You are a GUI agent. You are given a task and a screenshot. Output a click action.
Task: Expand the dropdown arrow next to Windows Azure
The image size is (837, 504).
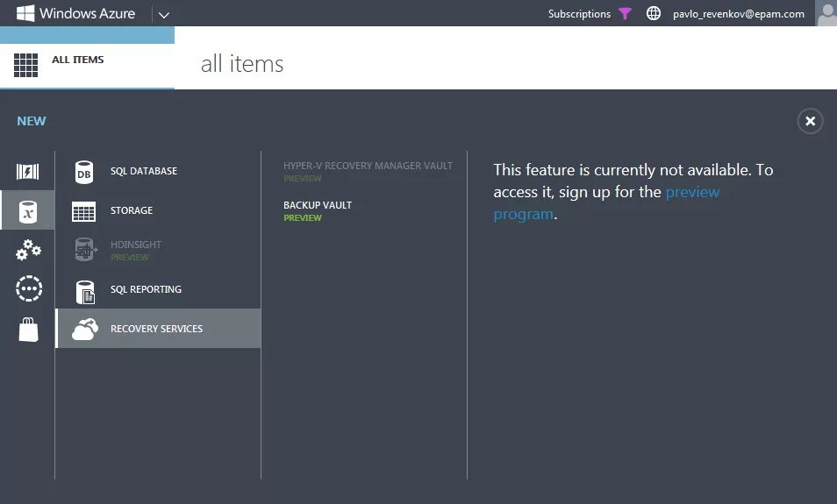(164, 15)
